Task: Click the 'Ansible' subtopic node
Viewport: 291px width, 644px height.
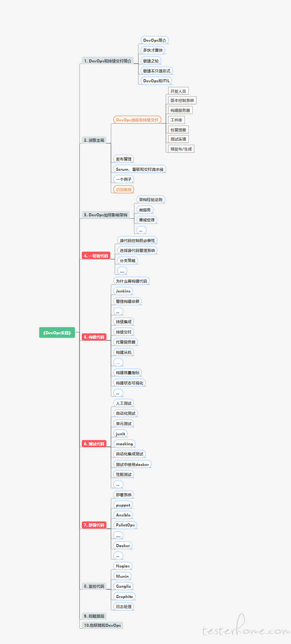Action: coord(123,515)
